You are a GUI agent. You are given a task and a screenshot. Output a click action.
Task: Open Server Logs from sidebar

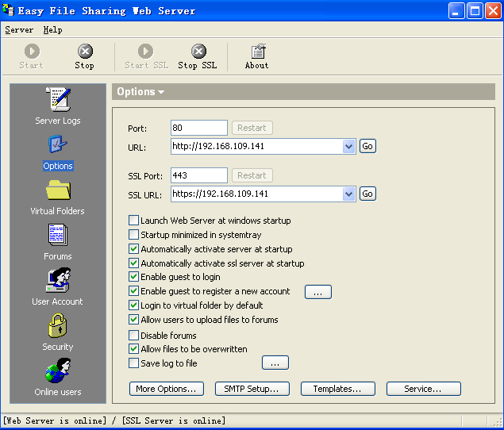coord(58,100)
